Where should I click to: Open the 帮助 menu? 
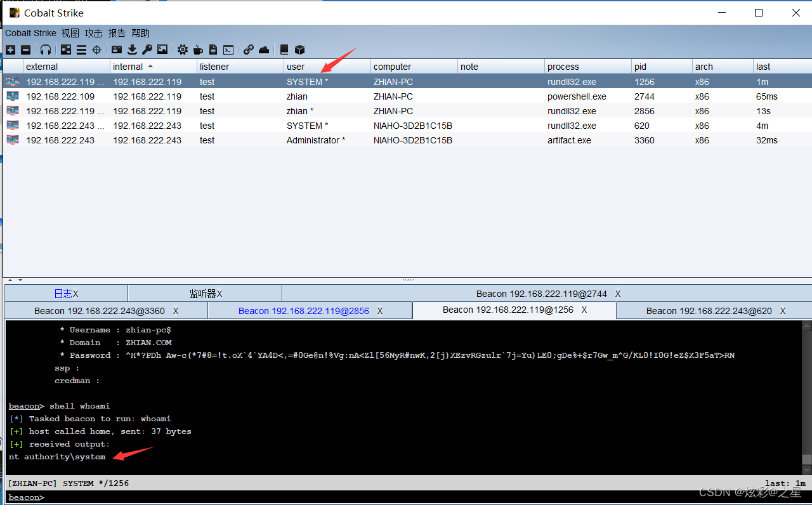(x=140, y=33)
